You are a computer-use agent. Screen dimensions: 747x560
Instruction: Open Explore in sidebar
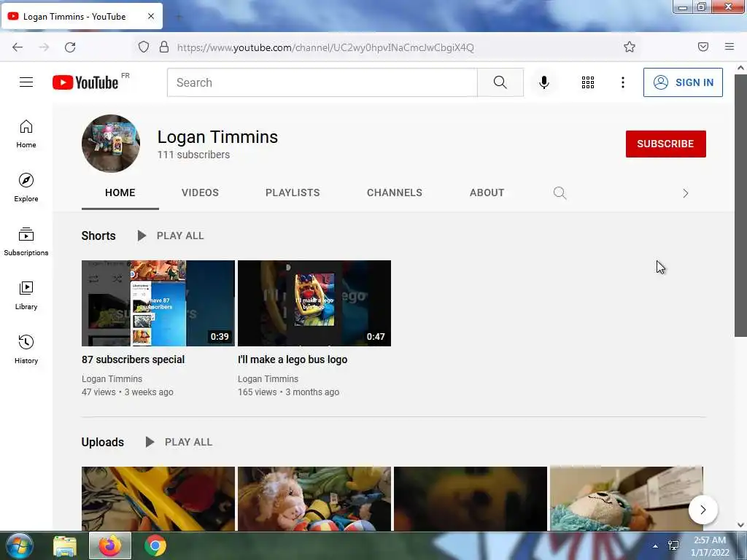(26, 187)
